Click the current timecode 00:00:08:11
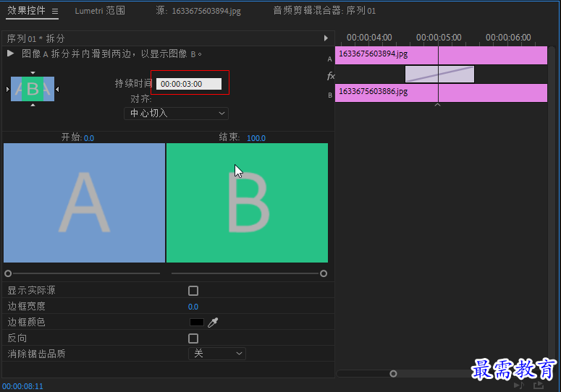The image size is (561, 392). pyautogui.click(x=22, y=386)
